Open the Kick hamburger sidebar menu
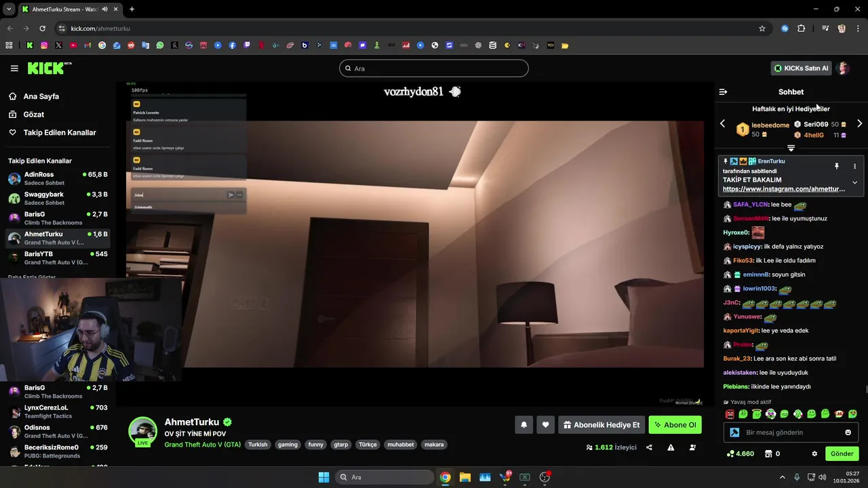This screenshot has width=868, height=488. click(x=14, y=68)
